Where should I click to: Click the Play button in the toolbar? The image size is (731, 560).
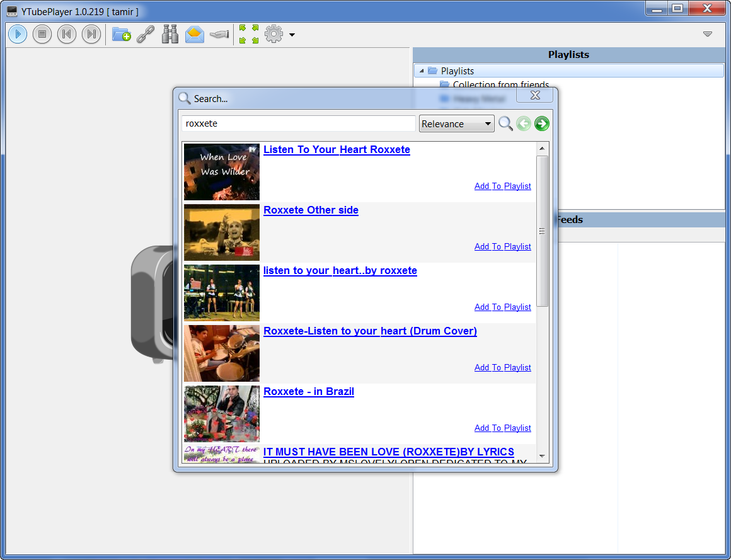tap(18, 34)
